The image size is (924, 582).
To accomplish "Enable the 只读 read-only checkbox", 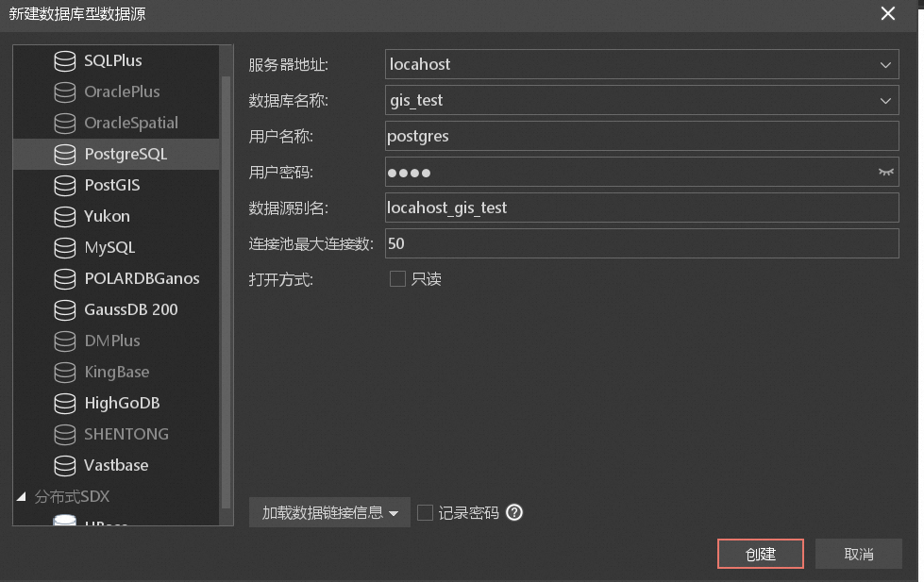I will (397, 278).
